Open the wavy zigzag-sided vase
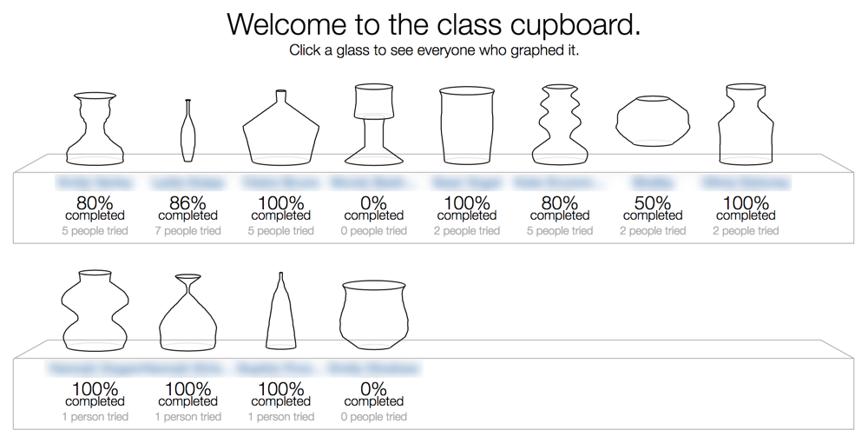 click(559, 125)
